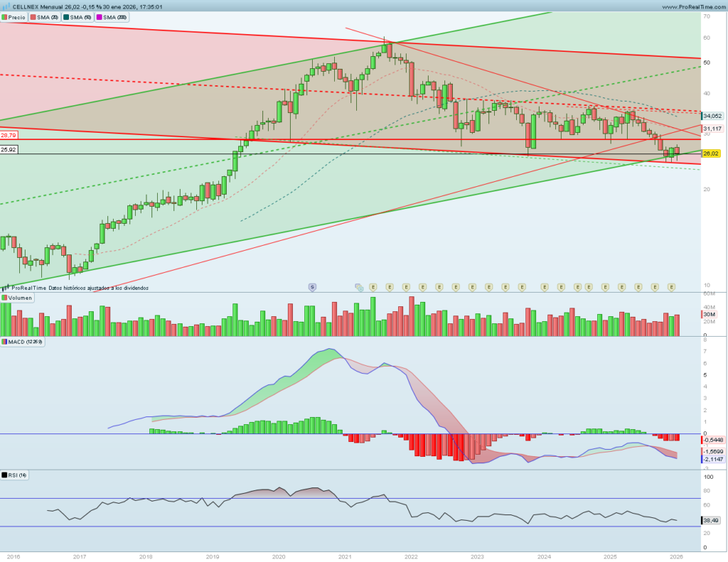Select the -2,1147 MACD line value
The image size is (728, 562).
712,460
